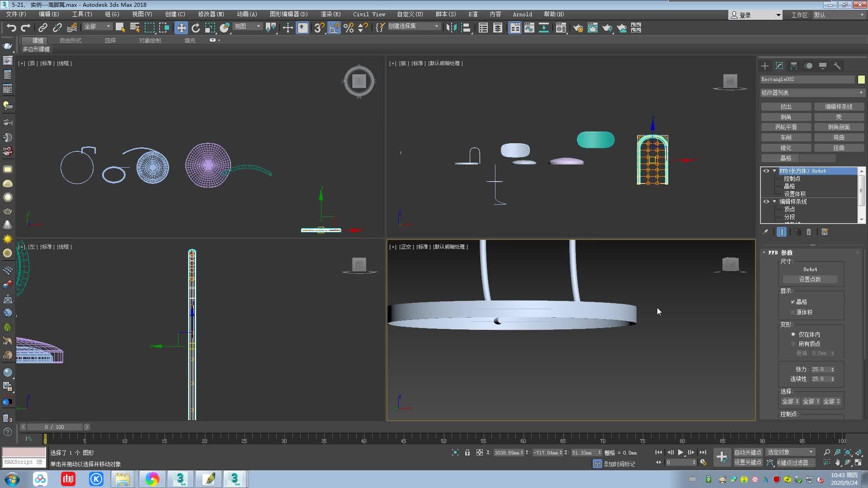This screenshot has height=488, width=868.
Task: Collapse the 编辑样条线 modifier tree
Action: click(x=774, y=202)
